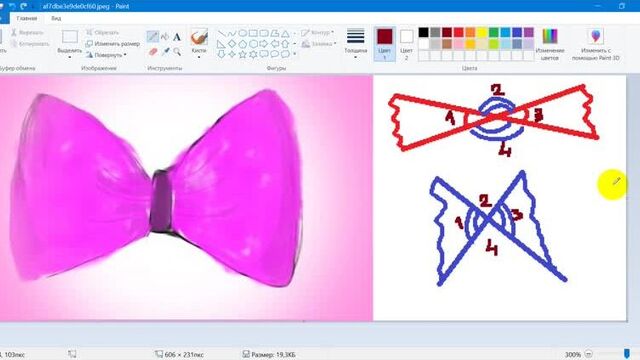
Task: Open the shape Outline dropdown
Action: [318, 33]
